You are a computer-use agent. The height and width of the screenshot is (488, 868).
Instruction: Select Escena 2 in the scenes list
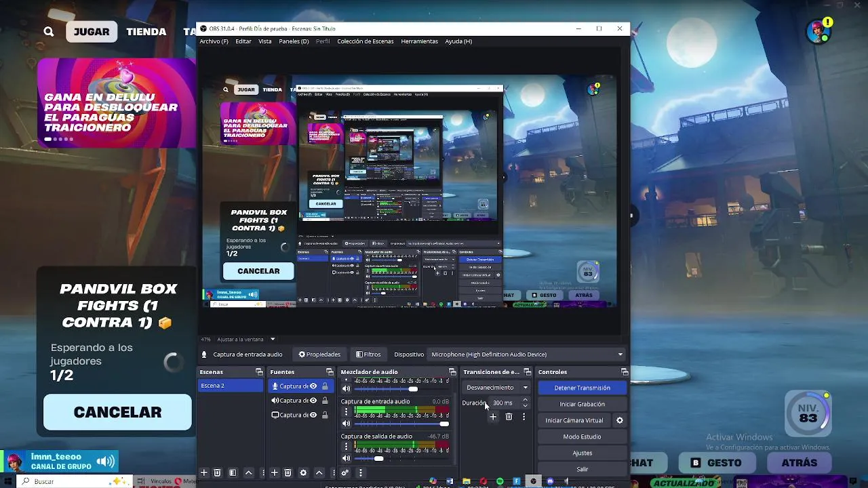(x=231, y=386)
